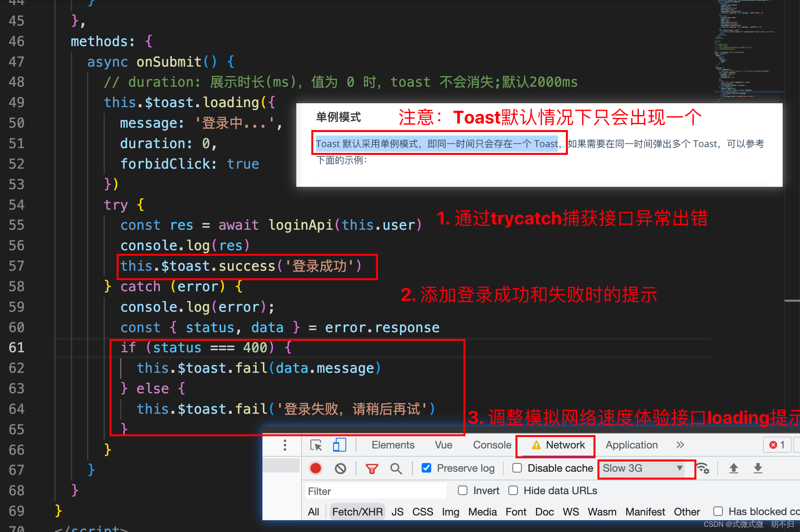
Task: Expand more DevTools tabs chevron
Action: (680, 445)
